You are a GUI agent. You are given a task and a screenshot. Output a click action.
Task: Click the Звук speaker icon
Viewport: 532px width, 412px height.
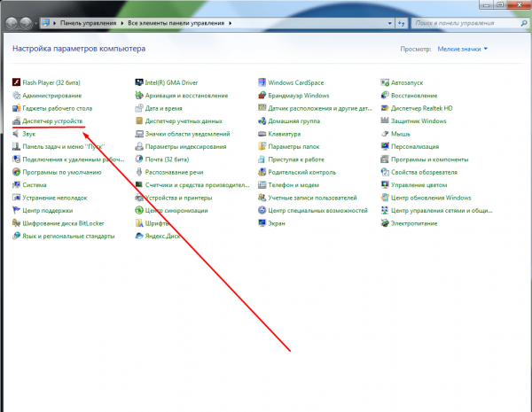tap(16, 134)
